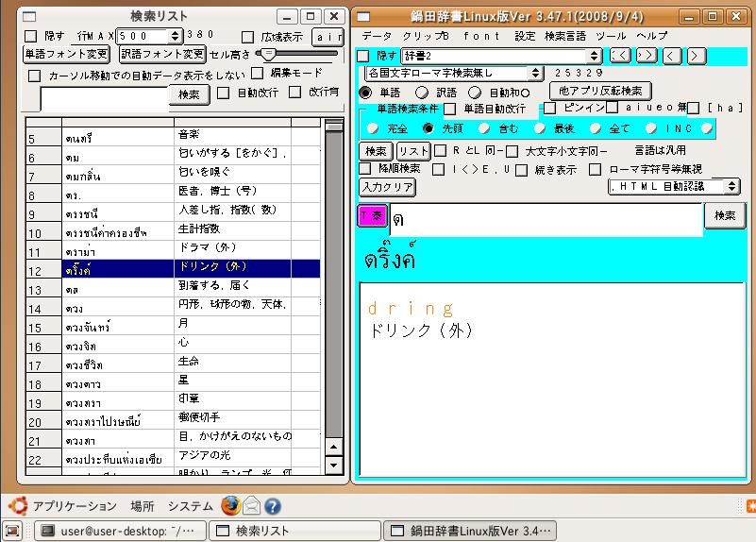Go to previous entry with < button
Screen dimensions: 756x542
(672, 56)
